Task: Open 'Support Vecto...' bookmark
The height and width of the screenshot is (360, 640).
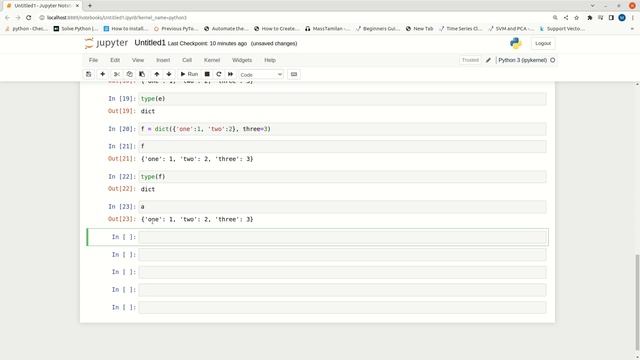Action: pyautogui.click(x=562, y=29)
